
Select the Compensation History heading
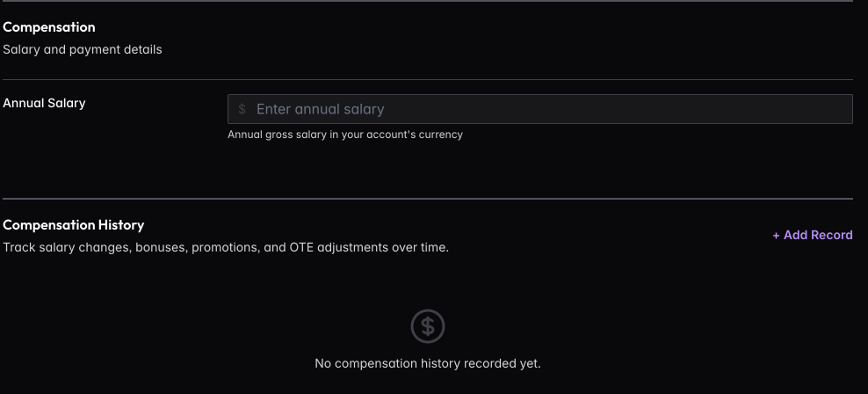tap(73, 225)
